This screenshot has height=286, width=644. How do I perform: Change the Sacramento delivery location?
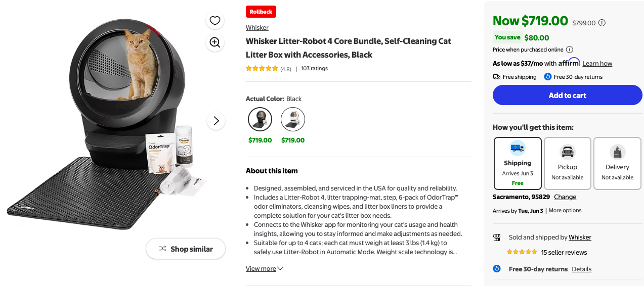point(565,197)
